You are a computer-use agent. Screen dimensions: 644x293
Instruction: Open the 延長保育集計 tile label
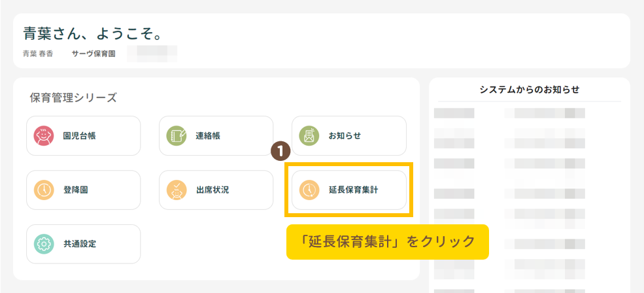click(x=353, y=190)
